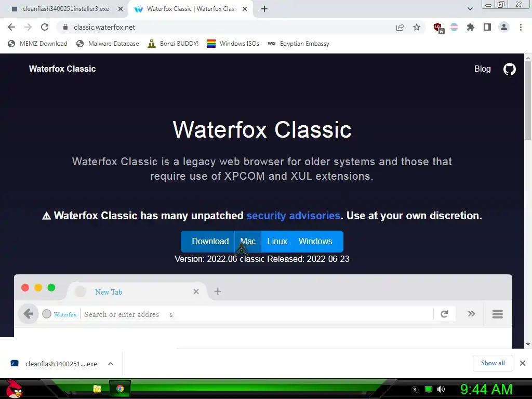Open the MEMZ Download bookmark
Viewport: 532px width, 399px height.
[37, 44]
